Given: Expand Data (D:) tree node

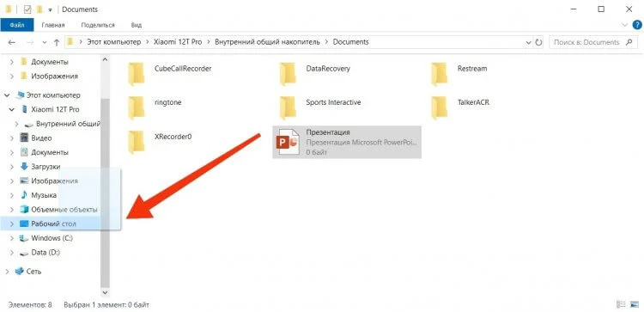Looking at the screenshot, I should click(11, 253).
